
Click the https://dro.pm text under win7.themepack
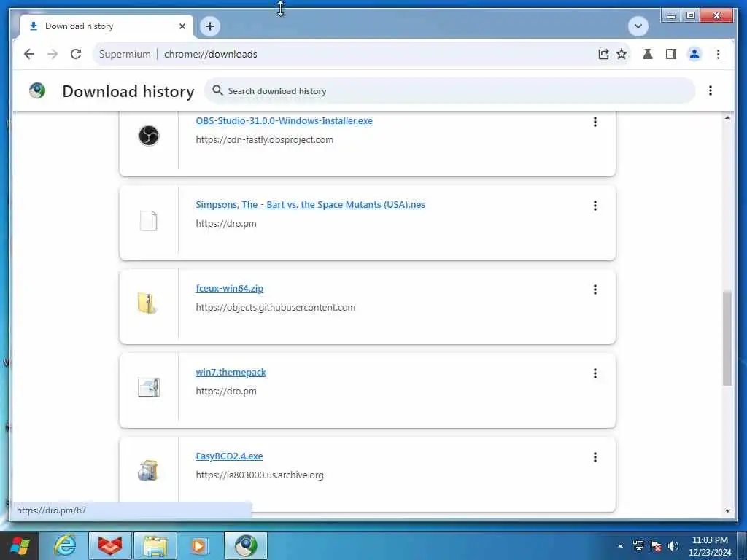coord(226,391)
